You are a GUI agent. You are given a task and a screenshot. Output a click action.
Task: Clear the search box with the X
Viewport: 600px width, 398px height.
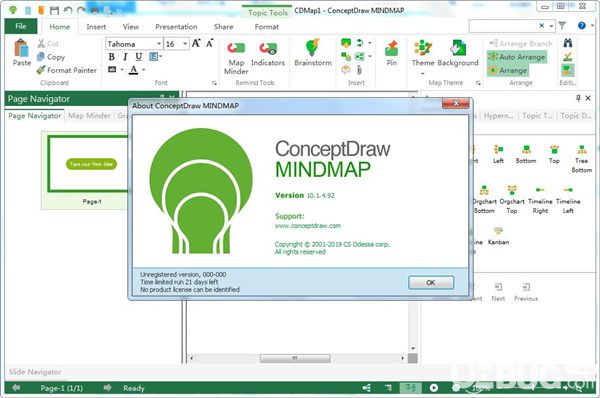[x=541, y=26]
